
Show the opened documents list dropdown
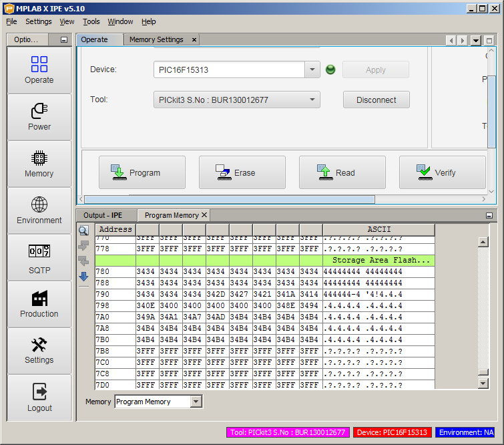click(x=476, y=41)
